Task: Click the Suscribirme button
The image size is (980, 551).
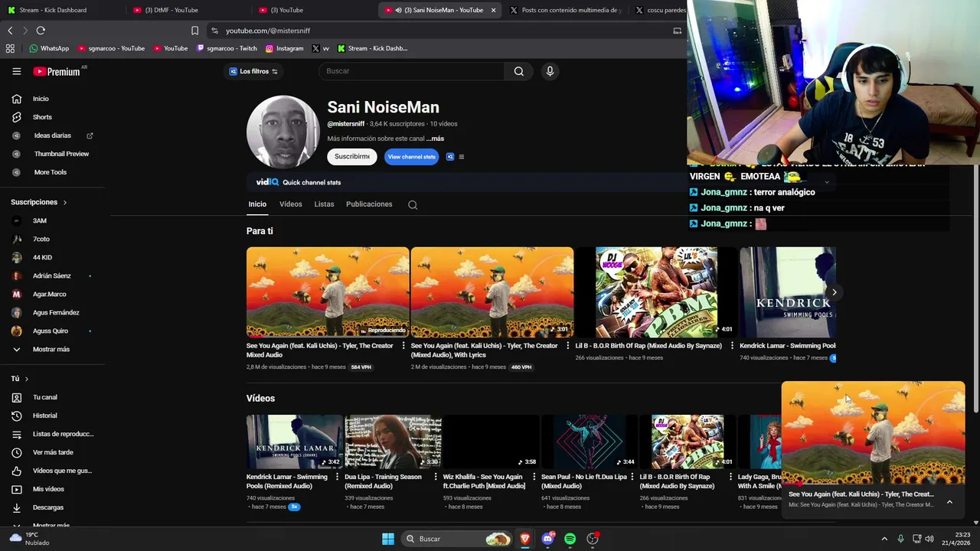Action: pos(352,157)
